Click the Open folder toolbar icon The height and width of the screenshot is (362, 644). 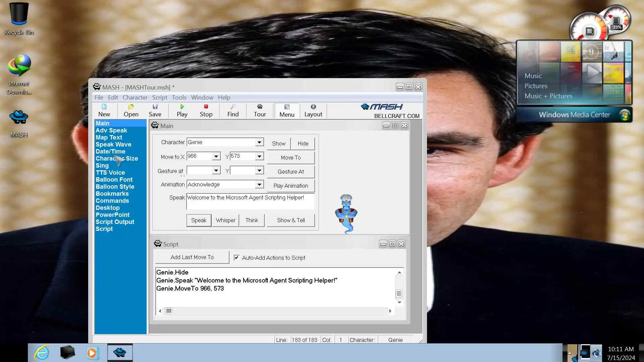pyautogui.click(x=131, y=107)
